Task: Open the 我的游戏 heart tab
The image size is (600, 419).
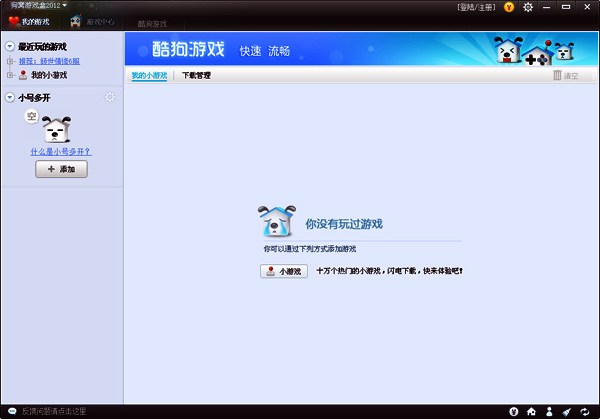Action: (29, 22)
